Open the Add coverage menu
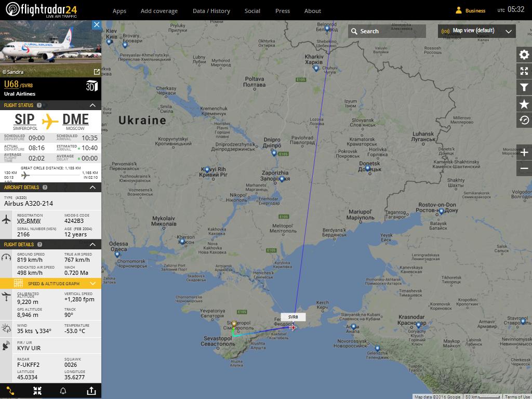Screen dimensions: 532x399 pyautogui.click(x=159, y=11)
